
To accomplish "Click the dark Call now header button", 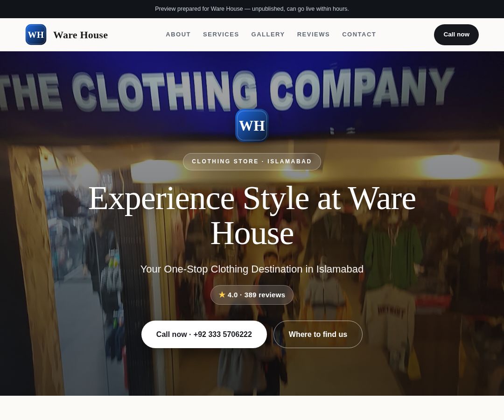I will pos(456,35).
